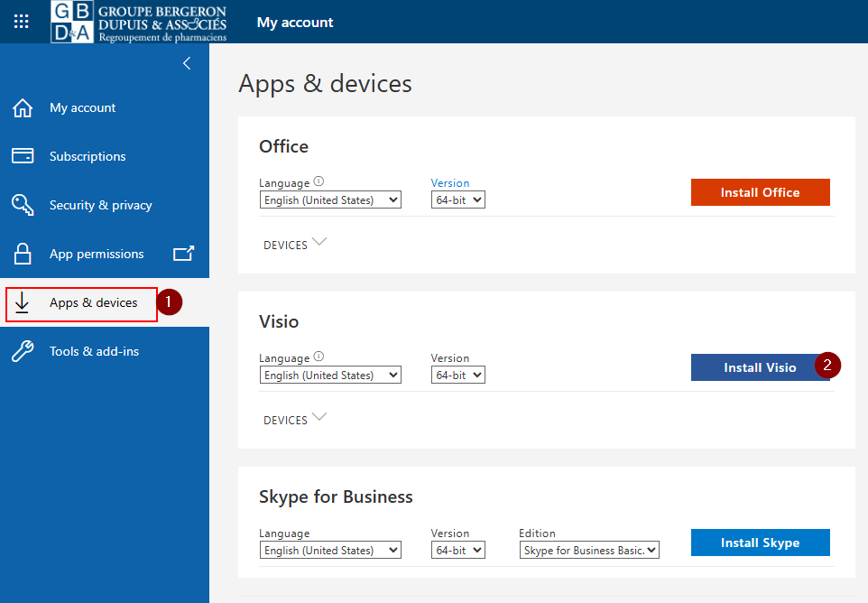868x603 pixels.
Task: Open the Visio Language dropdown
Action: pos(330,375)
